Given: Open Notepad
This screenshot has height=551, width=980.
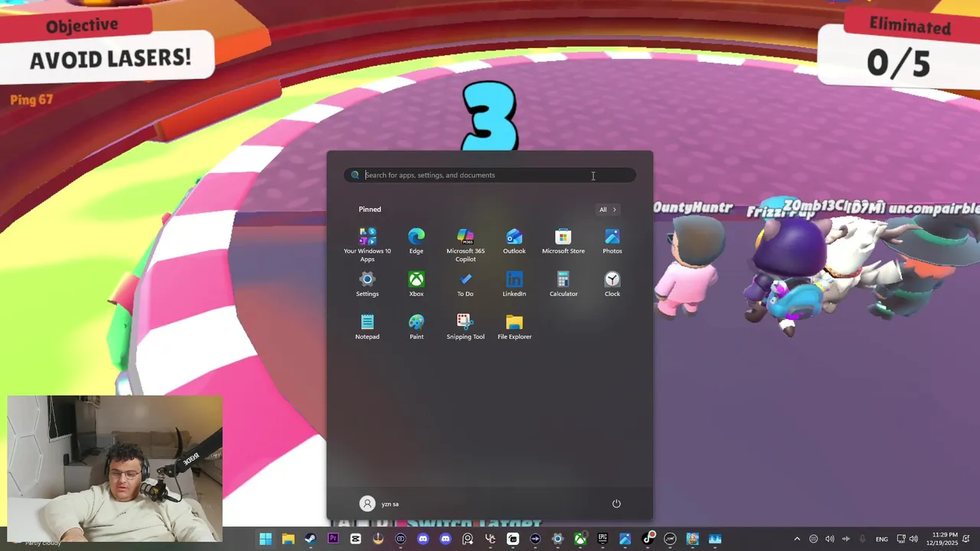Looking at the screenshot, I should (367, 327).
